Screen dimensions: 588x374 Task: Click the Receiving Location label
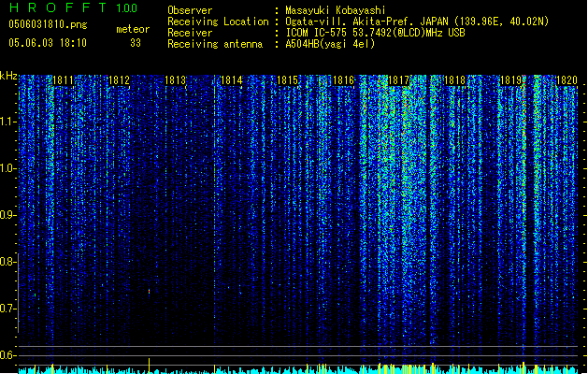pyautogui.click(x=218, y=22)
